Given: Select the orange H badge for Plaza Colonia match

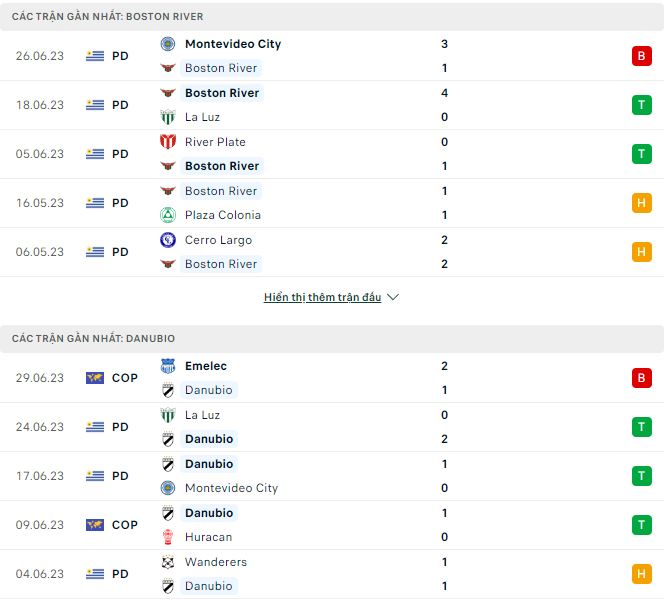Looking at the screenshot, I should coord(641,203).
